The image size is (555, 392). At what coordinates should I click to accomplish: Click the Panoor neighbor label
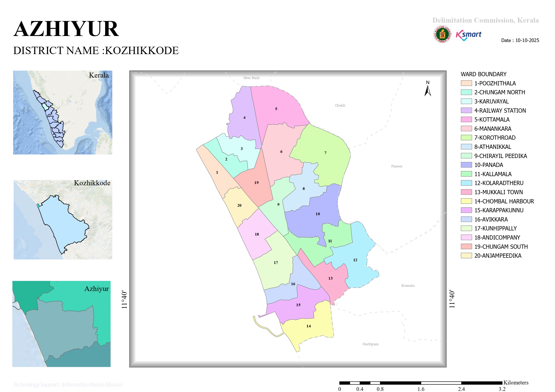[397, 166]
